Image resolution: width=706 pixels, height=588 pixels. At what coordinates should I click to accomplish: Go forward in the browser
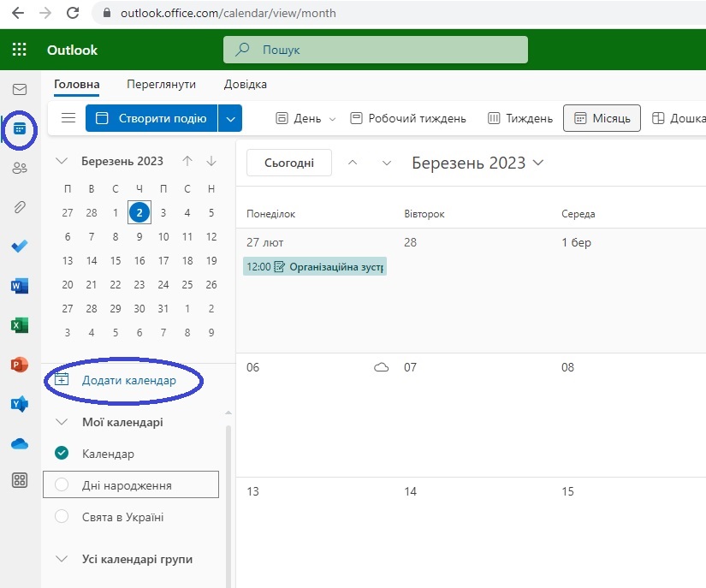(x=45, y=13)
